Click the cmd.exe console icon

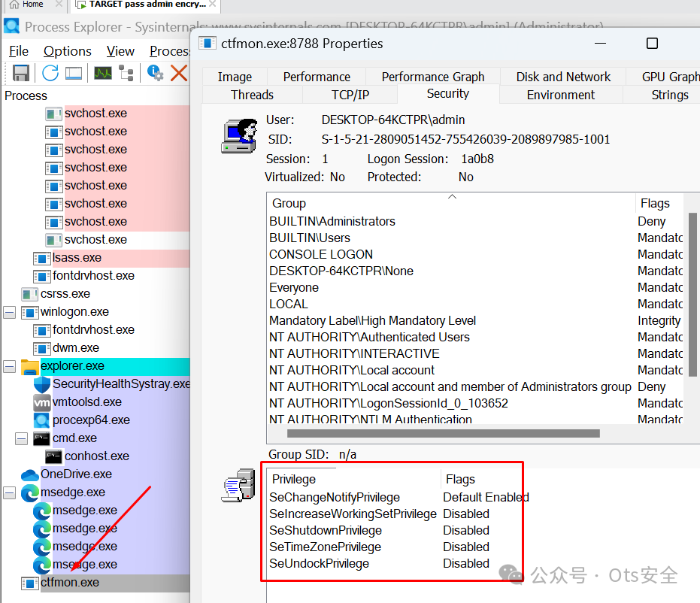[41, 439]
